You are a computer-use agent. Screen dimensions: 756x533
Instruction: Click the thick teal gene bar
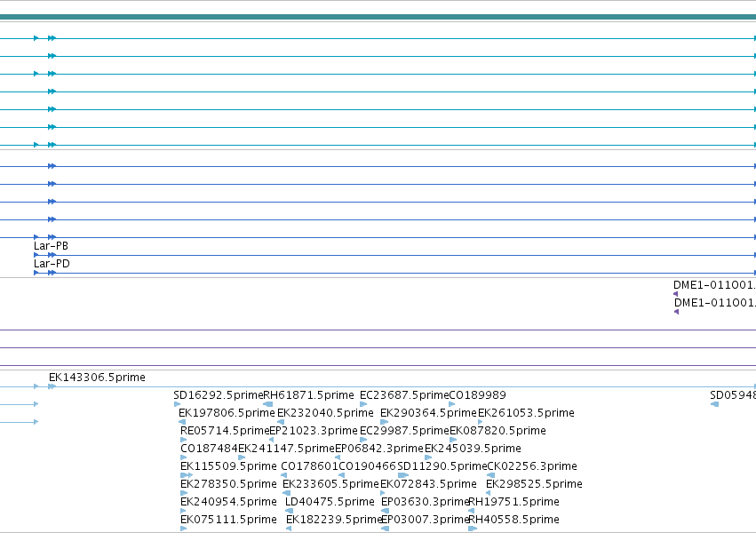coord(378,18)
